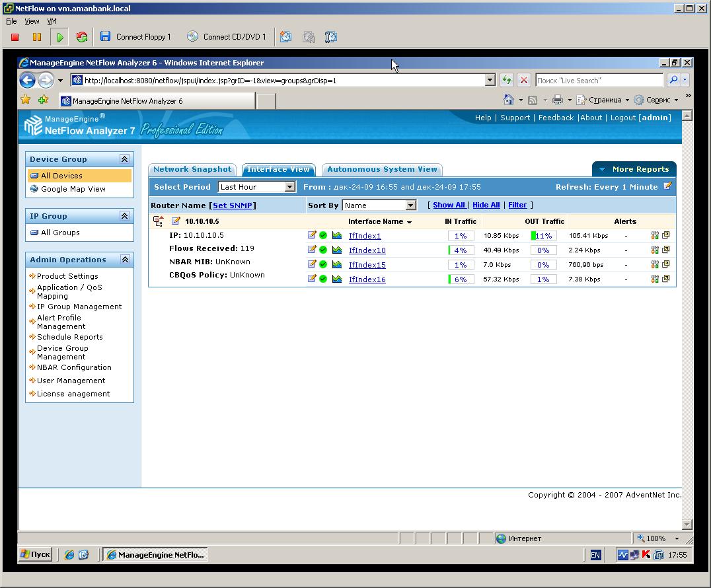
Task: Click the Favorites star icon
Action: coord(26,99)
